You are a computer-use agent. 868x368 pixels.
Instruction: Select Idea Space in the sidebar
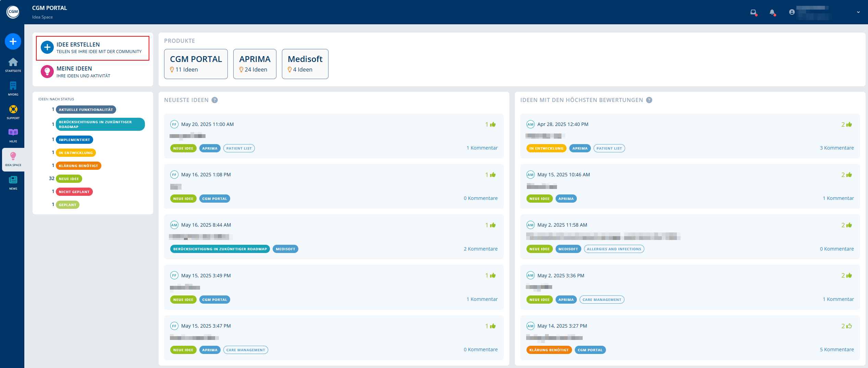click(x=13, y=159)
